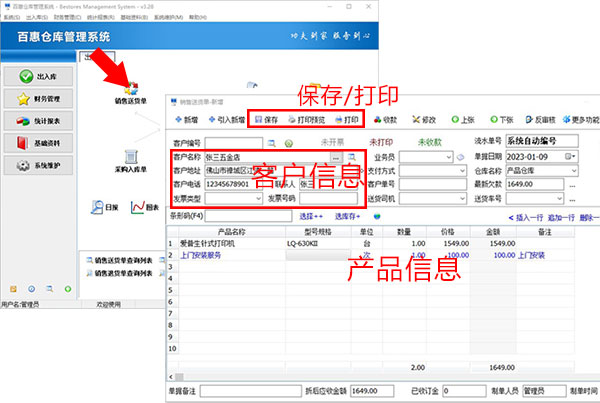The image size is (600, 403).
Task: Open the 日报 daily report icon
Action: click(x=104, y=207)
